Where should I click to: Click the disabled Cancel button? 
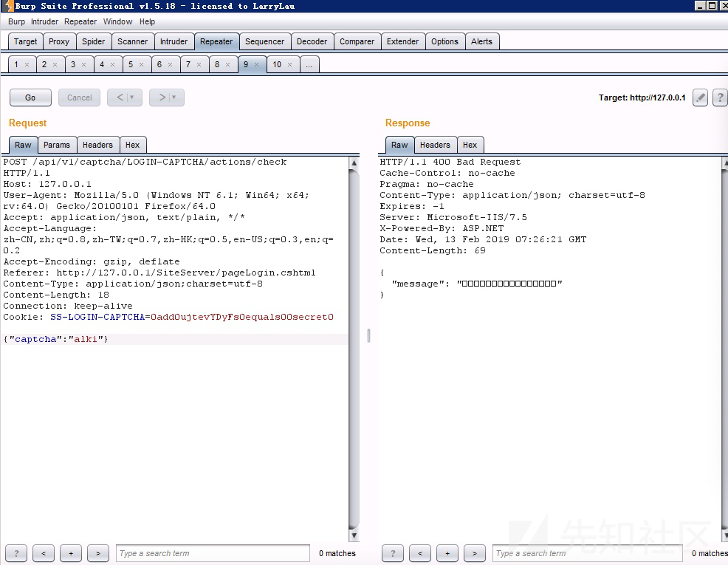pyautogui.click(x=80, y=97)
